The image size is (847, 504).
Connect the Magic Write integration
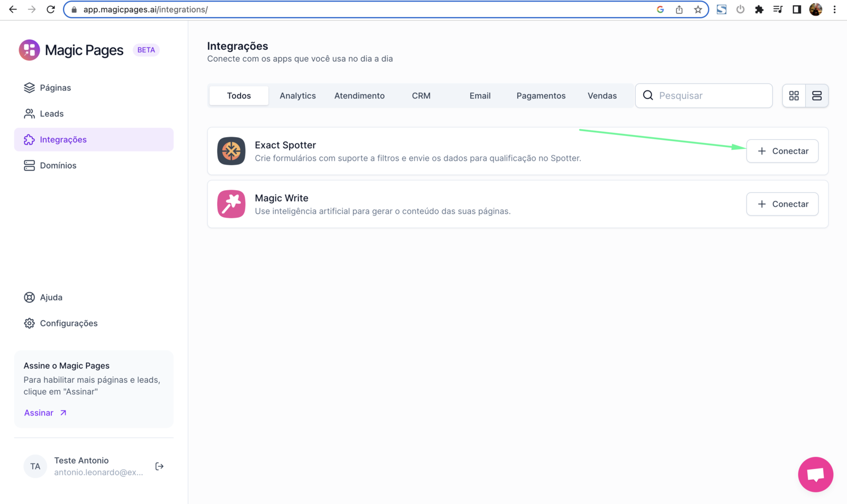click(x=782, y=204)
